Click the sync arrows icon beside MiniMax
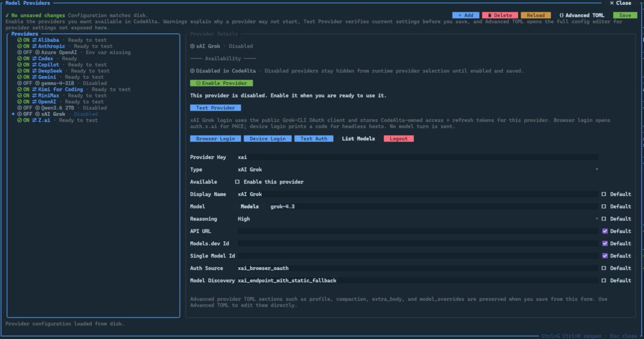Image resolution: width=644 pixels, height=339 pixels. pyautogui.click(x=34, y=95)
